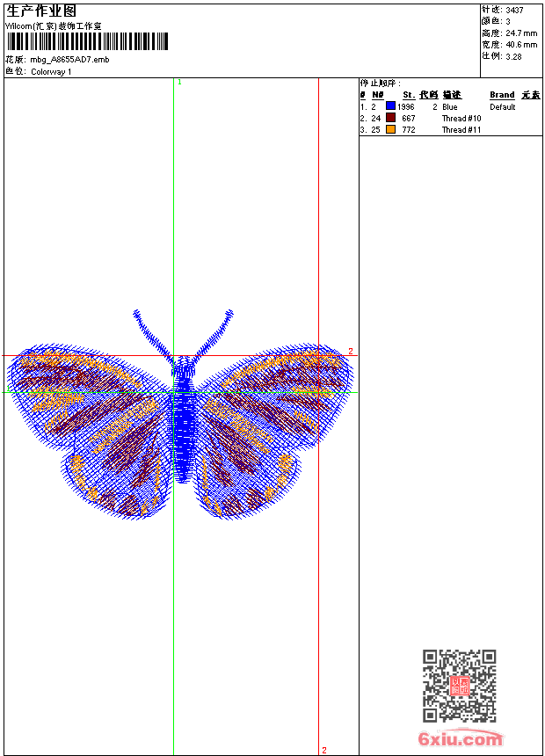Click the QR code image
This screenshot has width=545, height=756.
pyautogui.click(x=459, y=686)
